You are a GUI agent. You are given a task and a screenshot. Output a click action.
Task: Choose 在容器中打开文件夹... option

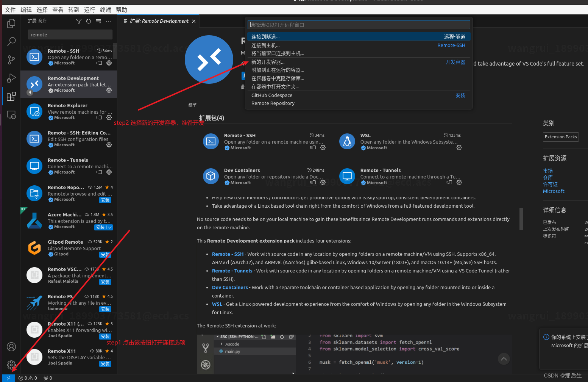(x=359, y=87)
